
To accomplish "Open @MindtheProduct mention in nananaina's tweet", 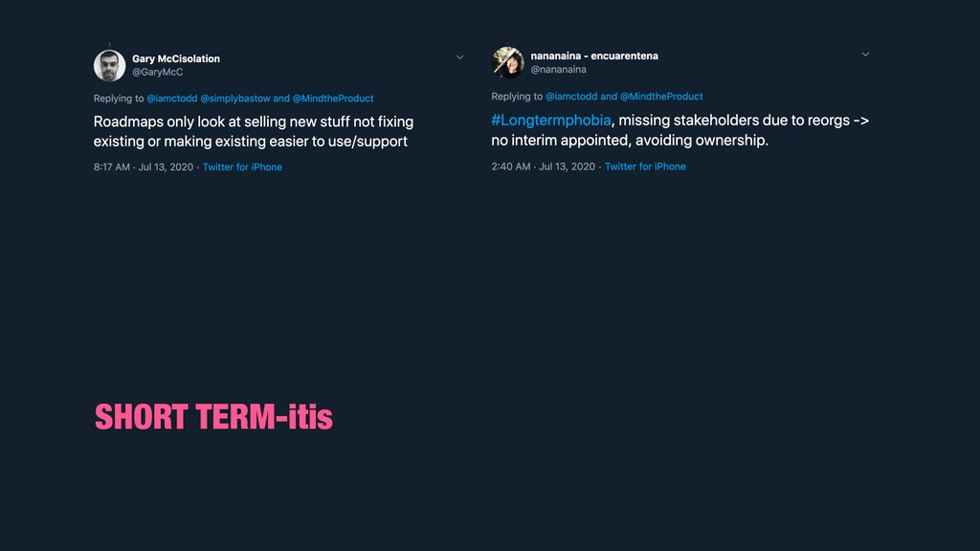I will pyautogui.click(x=661, y=97).
